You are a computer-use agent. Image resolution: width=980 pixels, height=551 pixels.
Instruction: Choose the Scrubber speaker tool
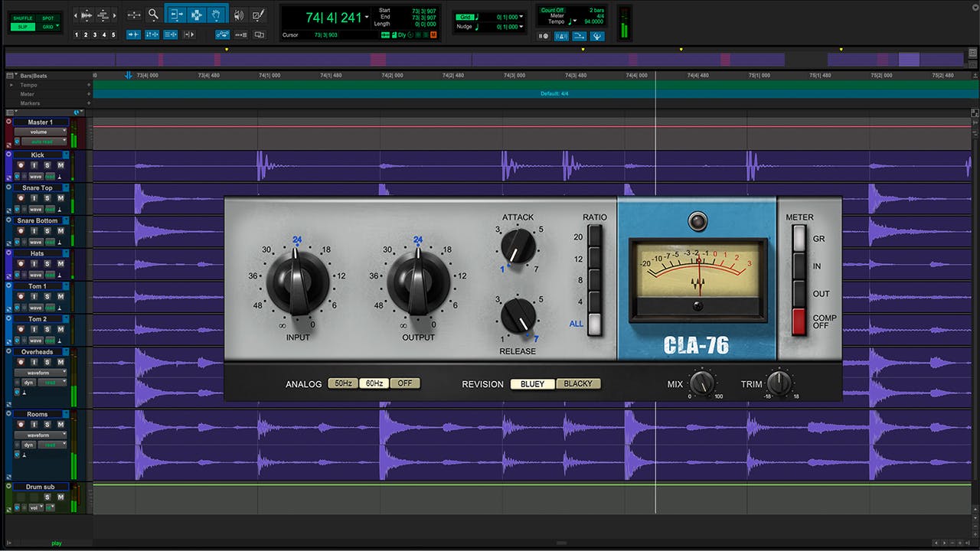click(239, 15)
